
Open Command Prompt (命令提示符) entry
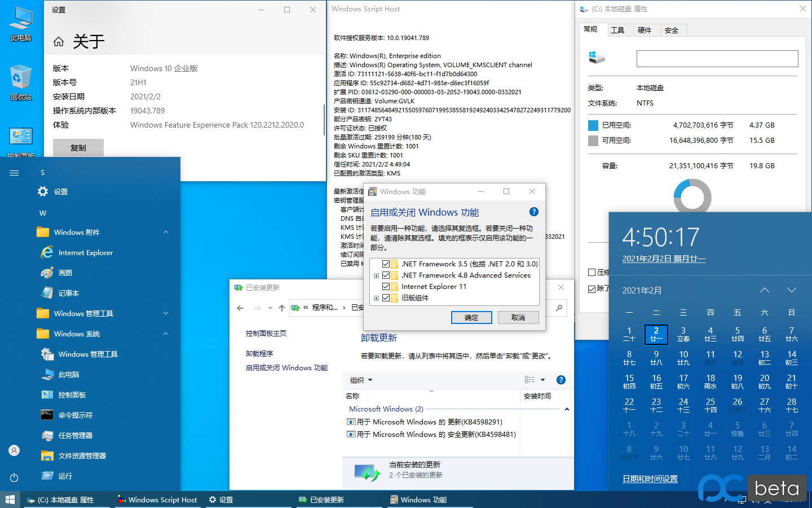pyautogui.click(x=75, y=415)
